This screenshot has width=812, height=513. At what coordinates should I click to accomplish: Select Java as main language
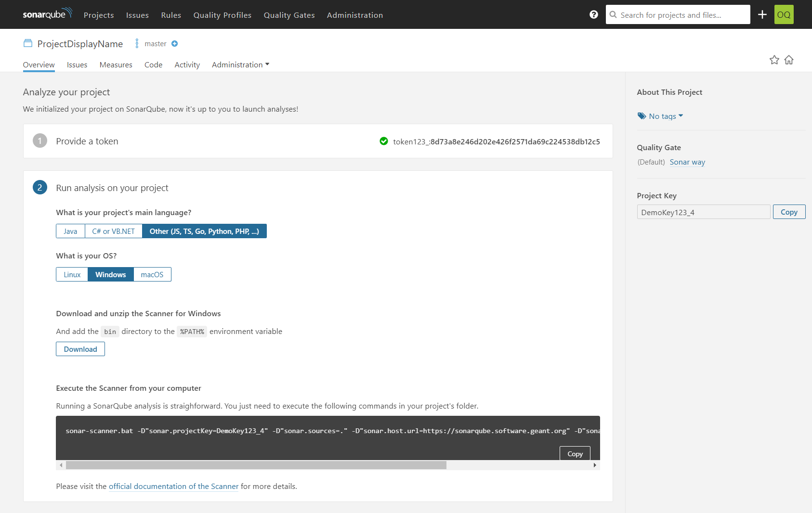click(70, 231)
